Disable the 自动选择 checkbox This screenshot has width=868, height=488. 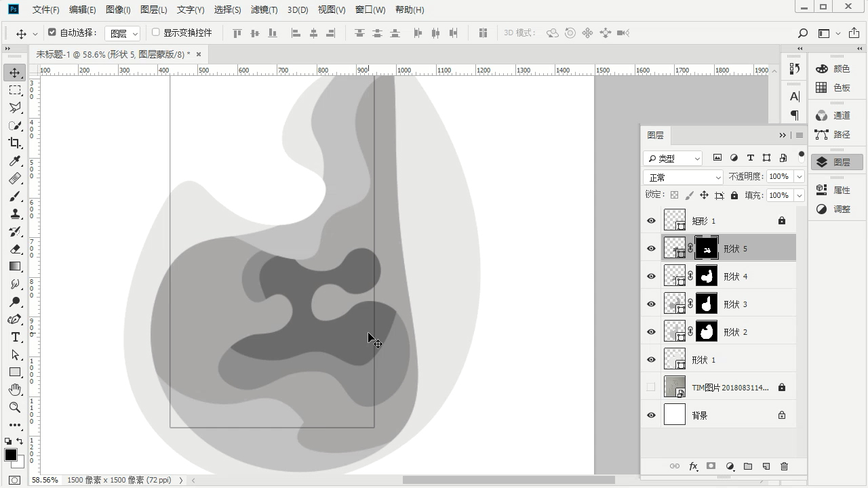(52, 33)
